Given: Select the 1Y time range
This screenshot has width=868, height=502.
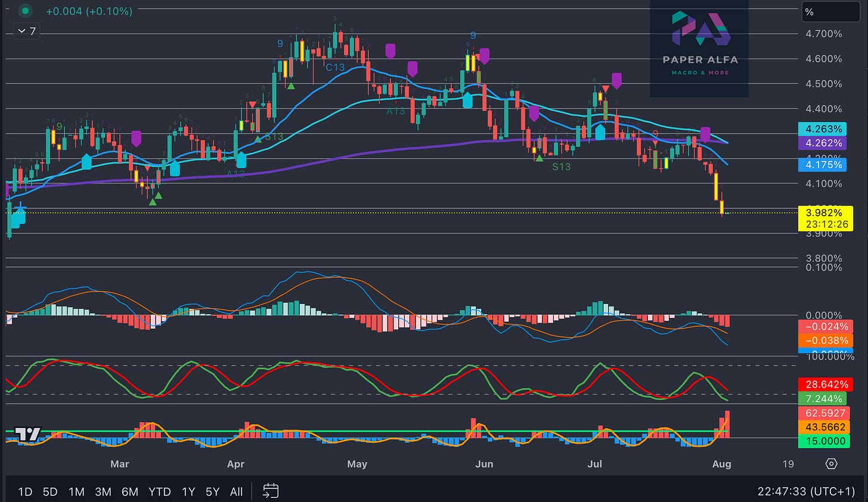Looking at the screenshot, I should 188,492.
